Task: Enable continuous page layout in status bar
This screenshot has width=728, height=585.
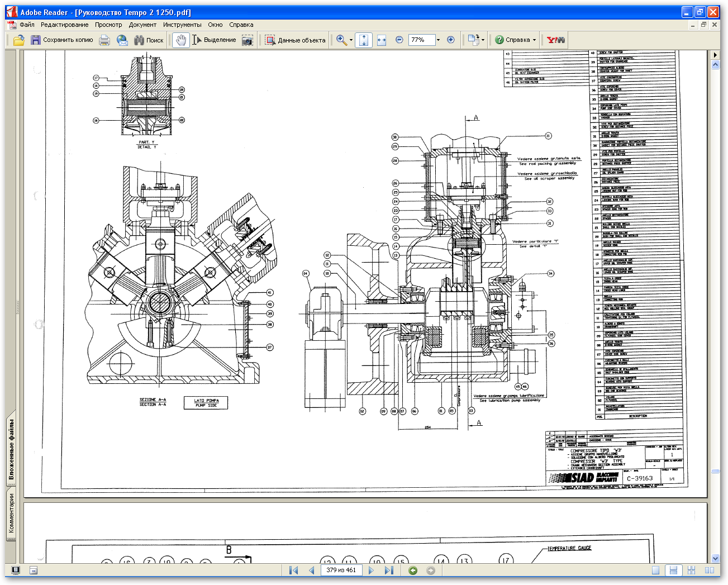Action: click(673, 570)
